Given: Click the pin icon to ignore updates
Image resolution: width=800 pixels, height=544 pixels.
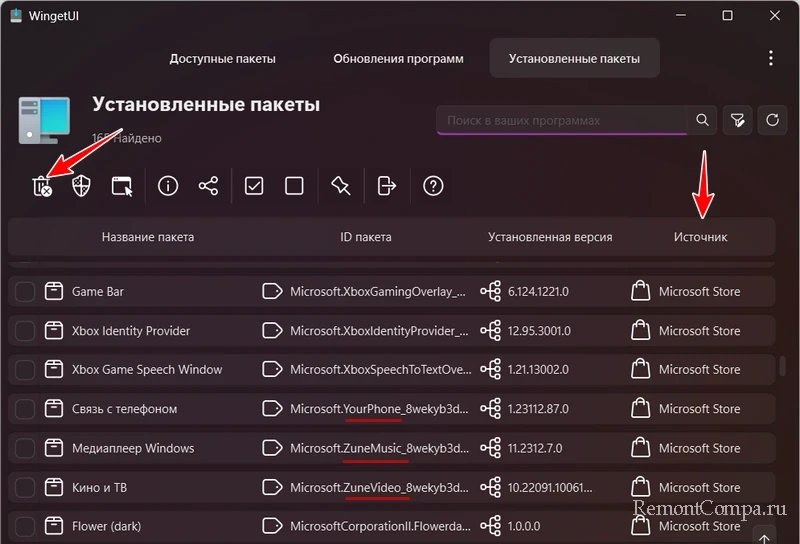Looking at the screenshot, I should (340, 186).
